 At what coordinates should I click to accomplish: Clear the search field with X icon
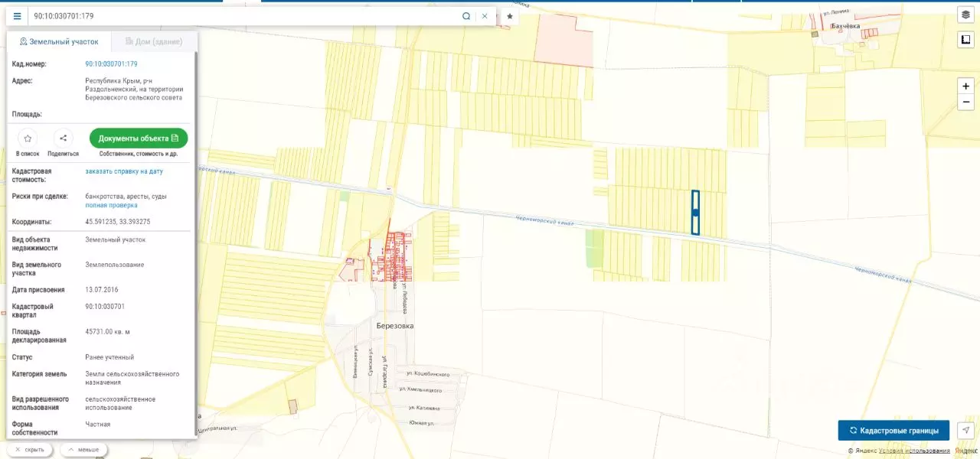pyautogui.click(x=485, y=15)
